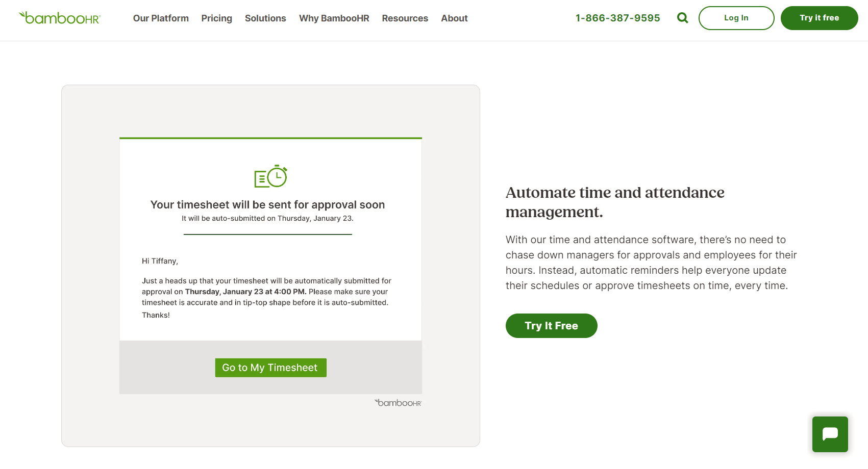Click the heading Automate time and attendance management
Image resolution: width=868 pixels, height=469 pixels.
point(615,202)
